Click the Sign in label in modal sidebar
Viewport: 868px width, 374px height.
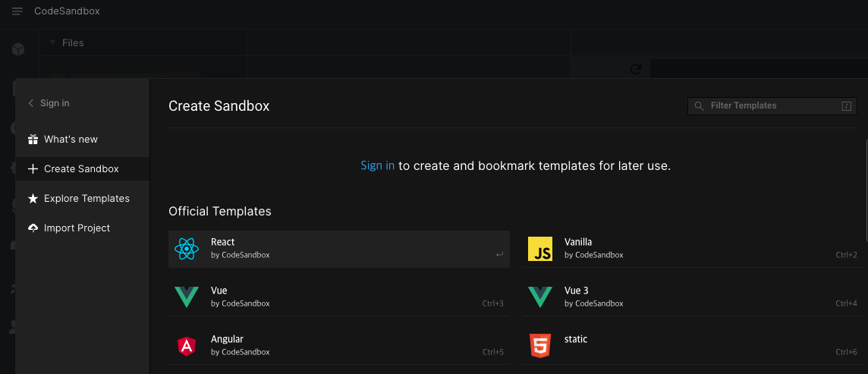pos(55,103)
